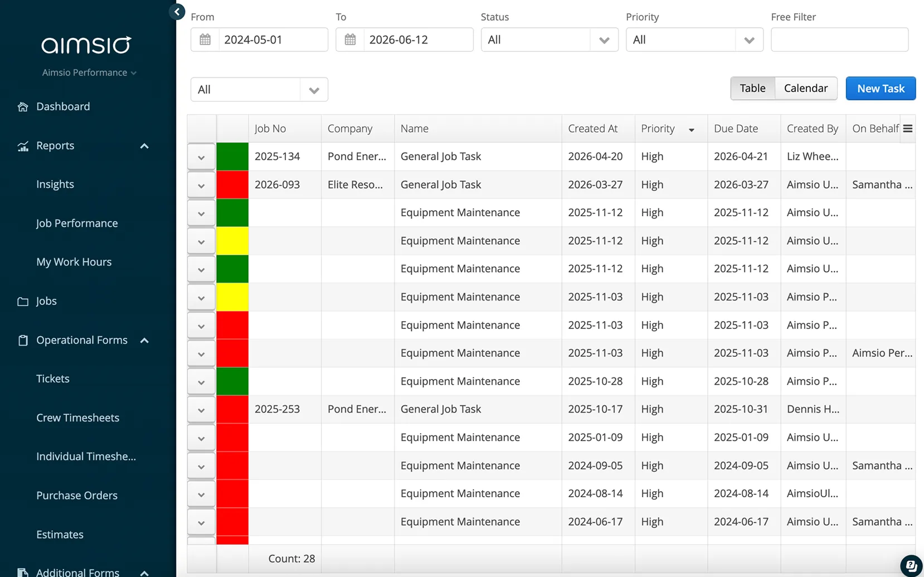The image size is (924, 577).
Task: Collapse the sidebar with the arrow button
Action: click(177, 11)
